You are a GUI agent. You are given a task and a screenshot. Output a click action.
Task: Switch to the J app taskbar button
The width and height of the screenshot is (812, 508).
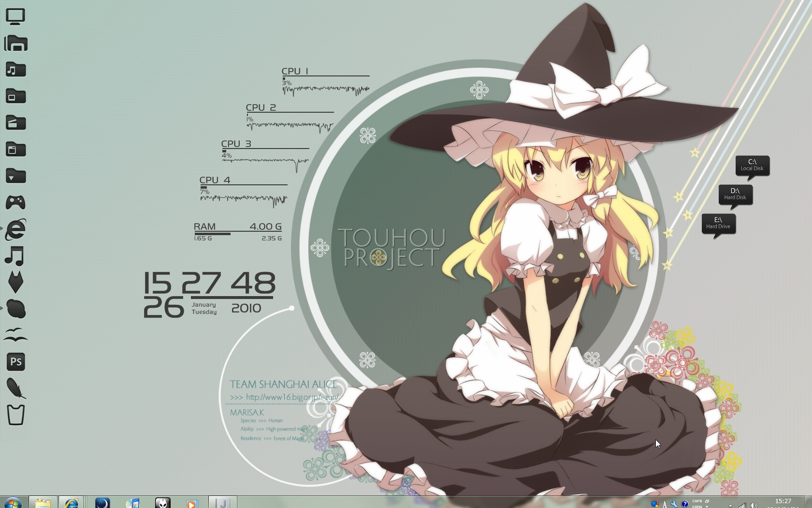[x=223, y=503]
